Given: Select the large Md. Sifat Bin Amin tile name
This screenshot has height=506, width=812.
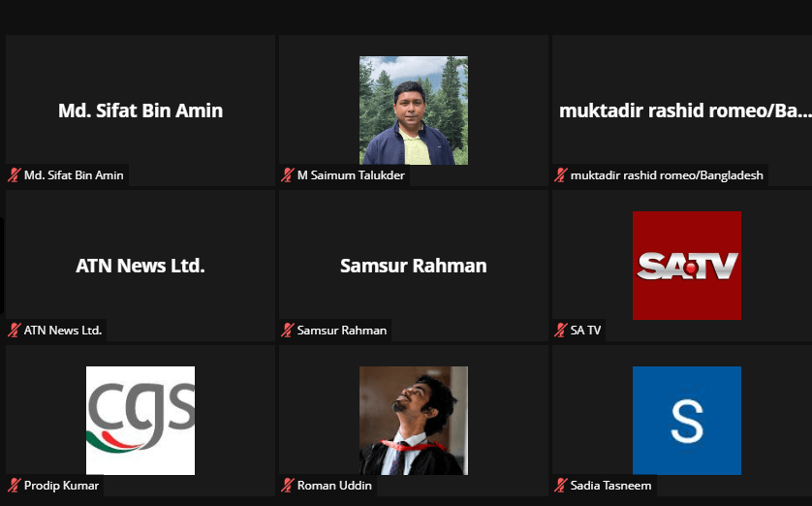Looking at the screenshot, I should click(x=141, y=111).
